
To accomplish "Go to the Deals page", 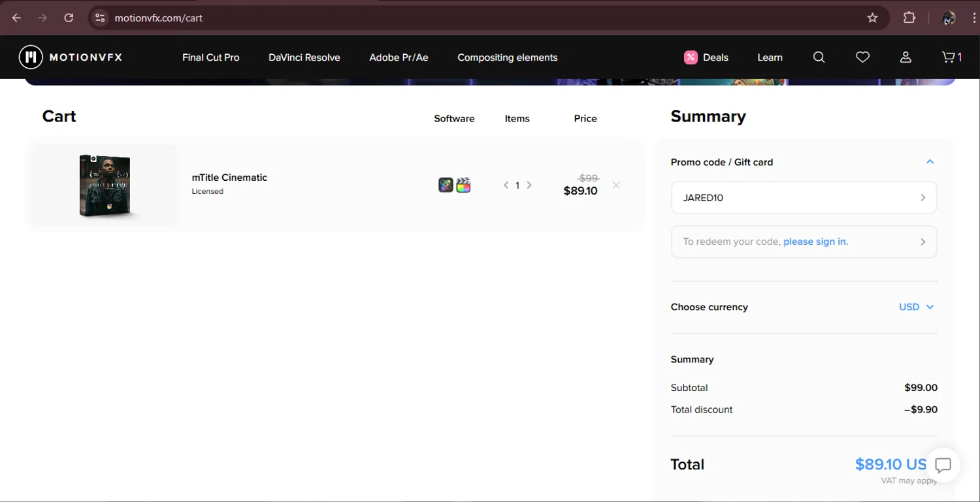I will [x=706, y=57].
